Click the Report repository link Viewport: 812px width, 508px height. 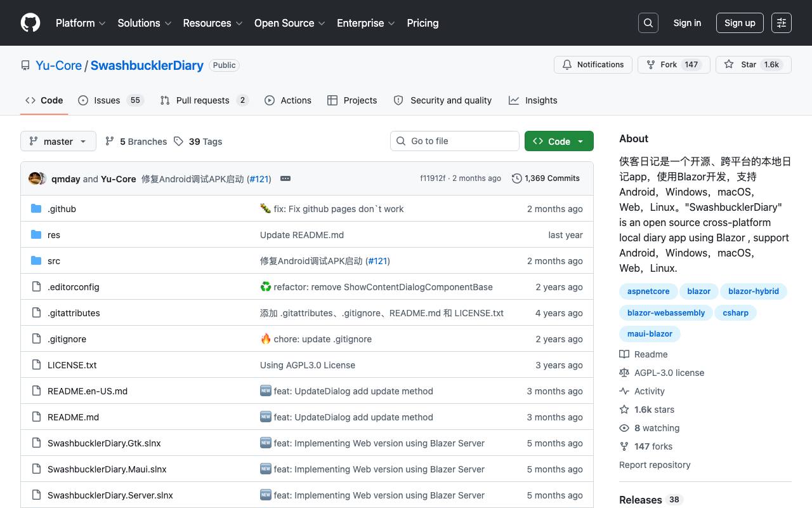pyautogui.click(x=655, y=465)
